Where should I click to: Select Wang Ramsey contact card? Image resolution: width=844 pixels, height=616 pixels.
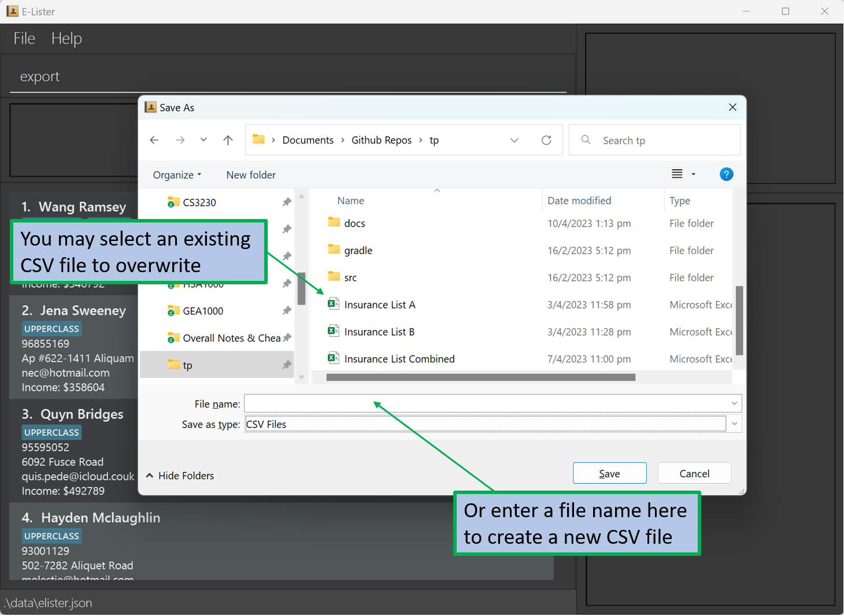tap(74, 207)
